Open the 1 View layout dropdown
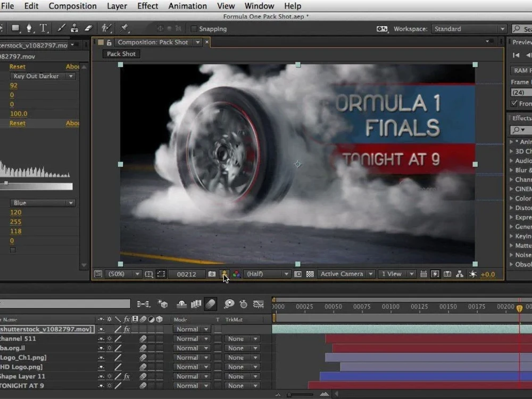The height and width of the screenshot is (399, 532). pyautogui.click(x=397, y=274)
